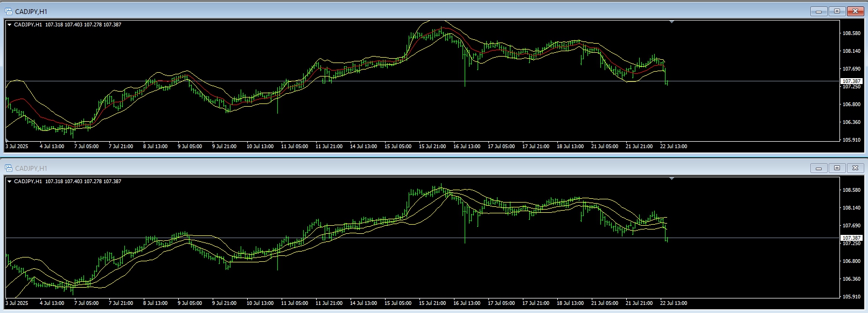Close the upper CADJPY,H1 chart window

pos(855,11)
